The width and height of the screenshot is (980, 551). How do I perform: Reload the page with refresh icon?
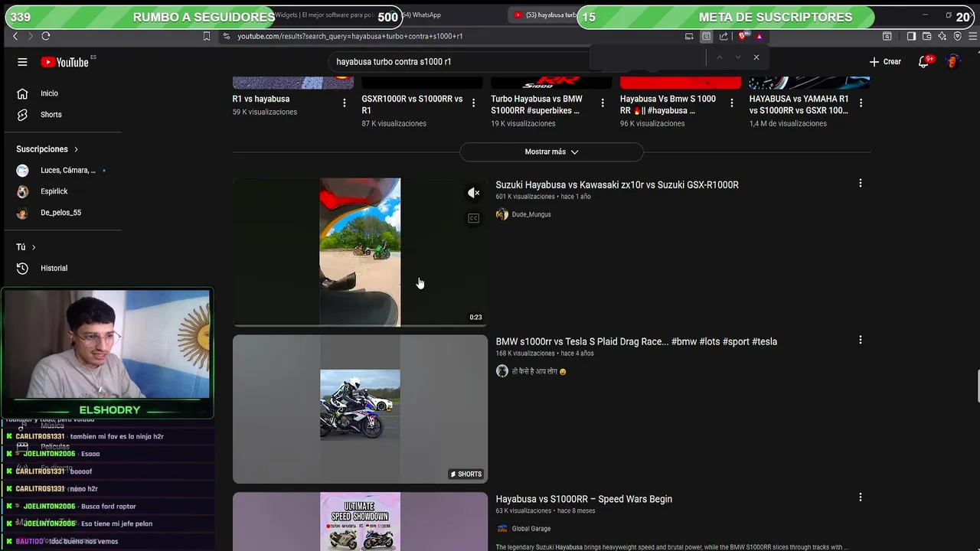[46, 36]
